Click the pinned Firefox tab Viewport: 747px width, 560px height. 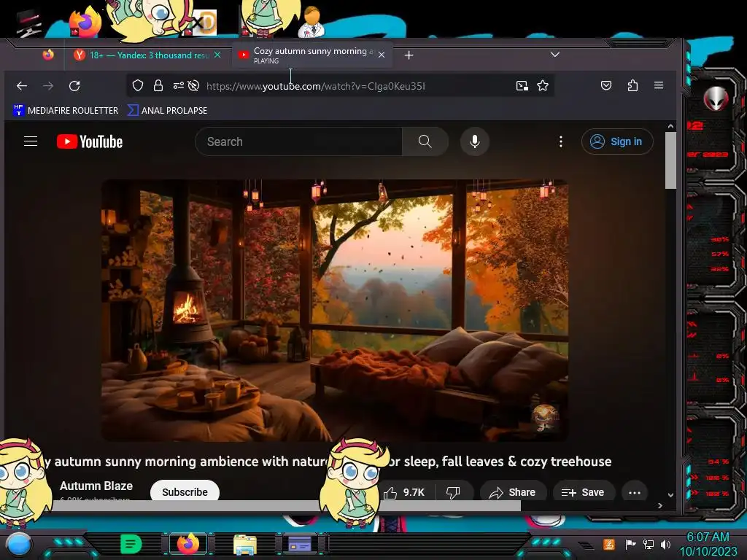pos(48,55)
